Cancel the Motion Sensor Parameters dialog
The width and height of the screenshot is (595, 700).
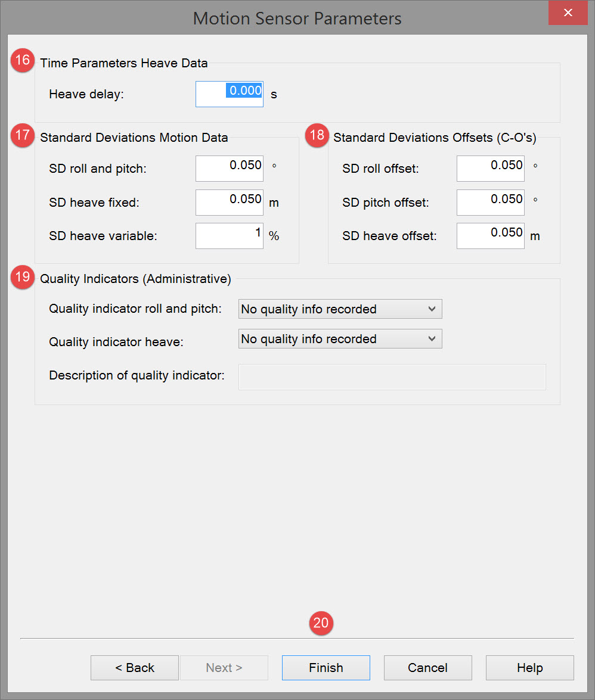coord(427,668)
